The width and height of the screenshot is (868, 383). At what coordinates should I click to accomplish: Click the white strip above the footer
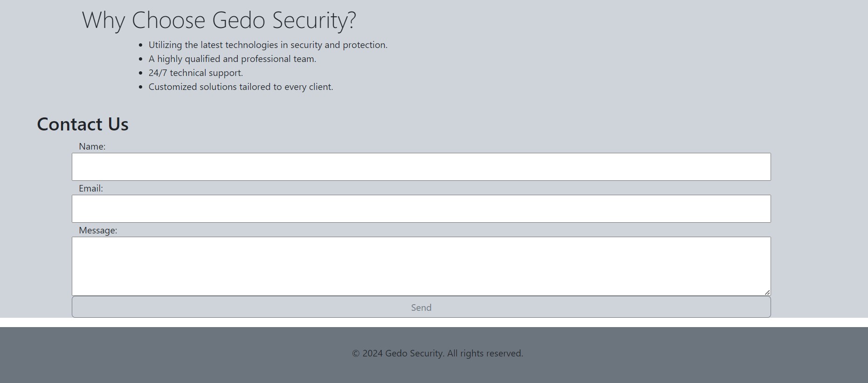pyautogui.click(x=434, y=322)
